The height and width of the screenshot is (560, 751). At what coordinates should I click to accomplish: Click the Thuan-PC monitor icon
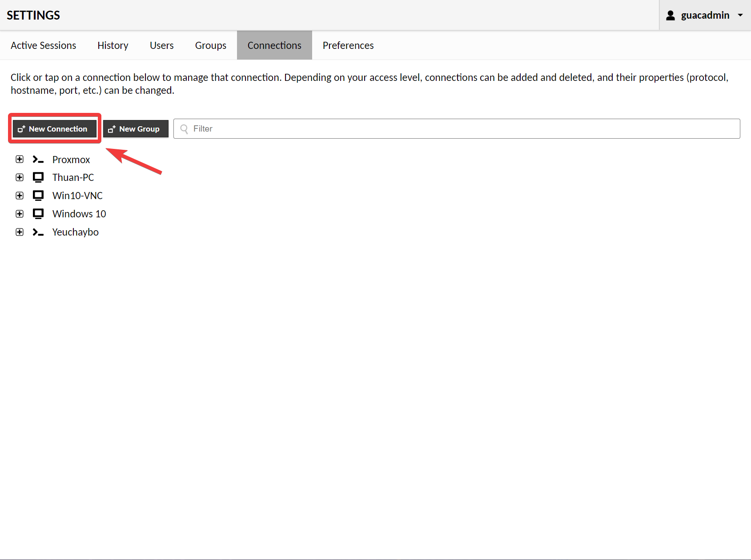(x=38, y=177)
